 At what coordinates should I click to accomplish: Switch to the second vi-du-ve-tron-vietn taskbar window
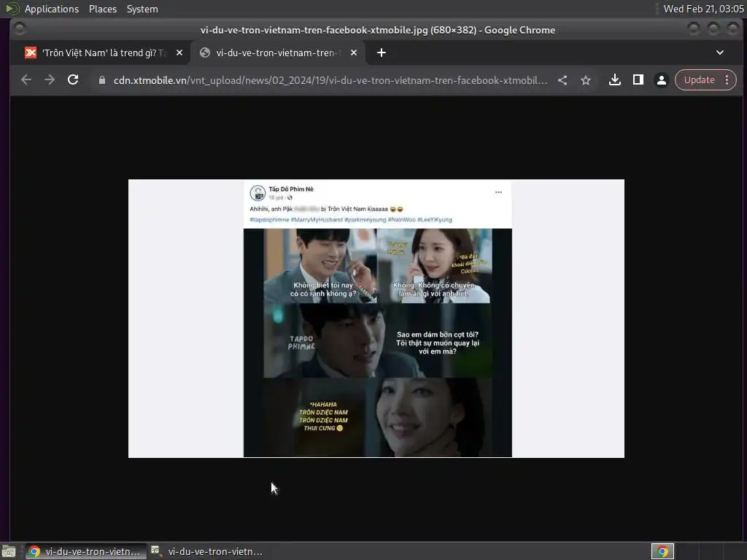click(207, 551)
